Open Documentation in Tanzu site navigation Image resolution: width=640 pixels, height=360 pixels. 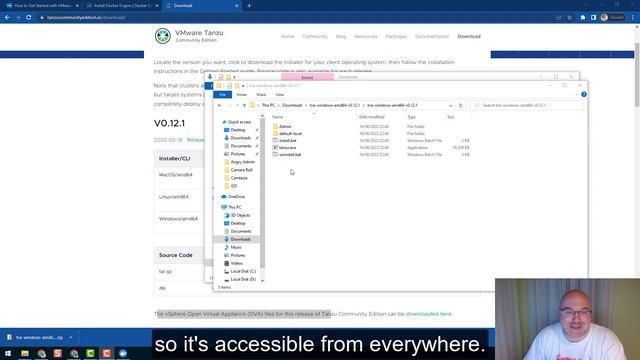tap(432, 36)
